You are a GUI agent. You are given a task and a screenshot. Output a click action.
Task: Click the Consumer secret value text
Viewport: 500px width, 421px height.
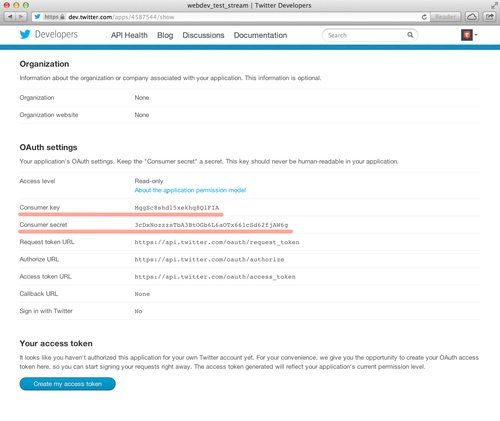coord(211,225)
